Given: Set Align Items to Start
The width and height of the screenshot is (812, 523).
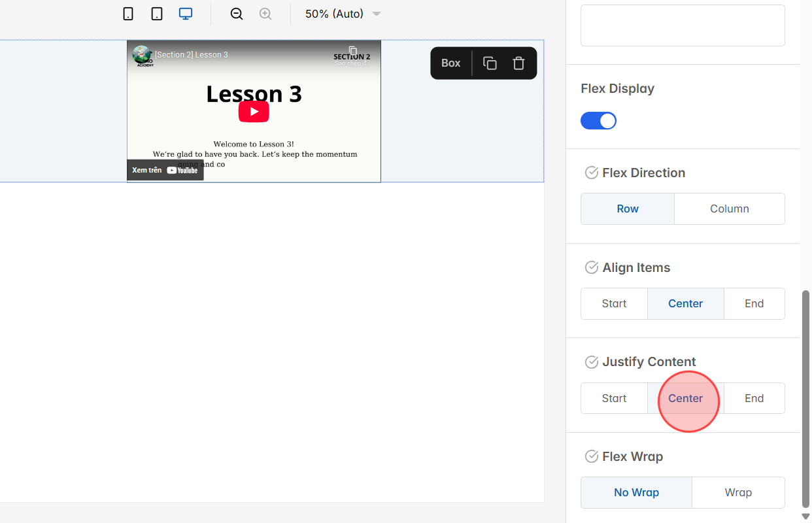Looking at the screenshot, I should point(613,303).
